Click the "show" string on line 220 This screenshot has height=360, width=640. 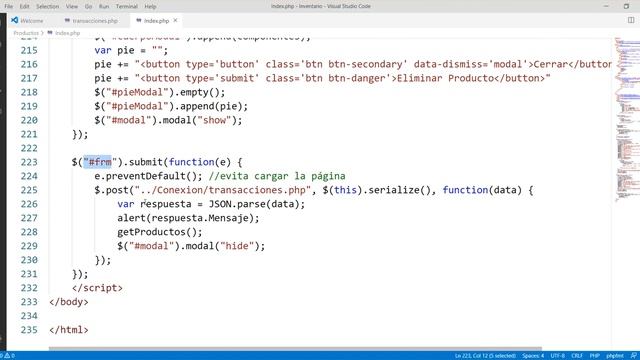click(x=214, y=120)
